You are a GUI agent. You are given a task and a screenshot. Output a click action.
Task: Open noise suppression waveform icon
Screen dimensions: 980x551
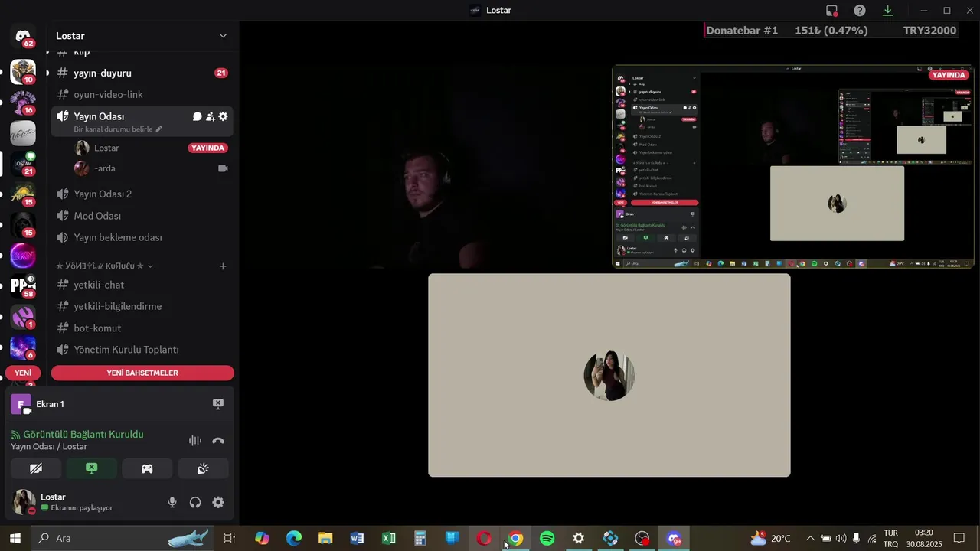coord(195,440)
